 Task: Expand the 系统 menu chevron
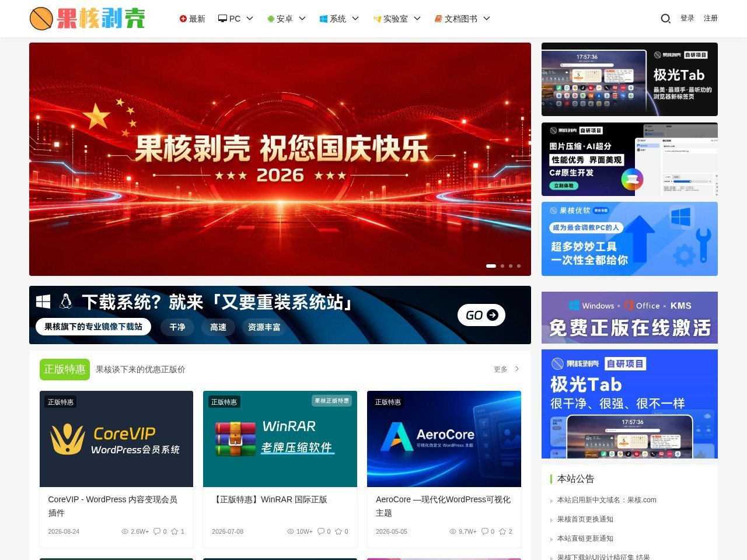[x=355, y=19]
